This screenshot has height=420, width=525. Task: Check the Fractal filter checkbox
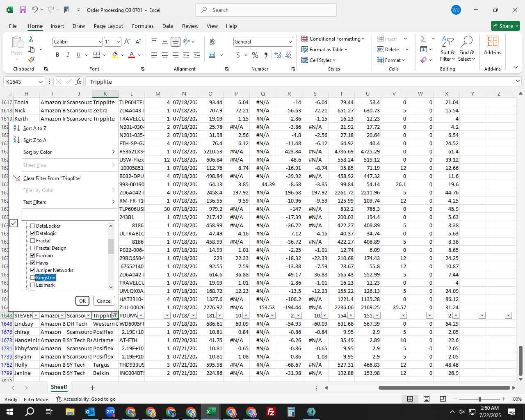tap(33, 241)
